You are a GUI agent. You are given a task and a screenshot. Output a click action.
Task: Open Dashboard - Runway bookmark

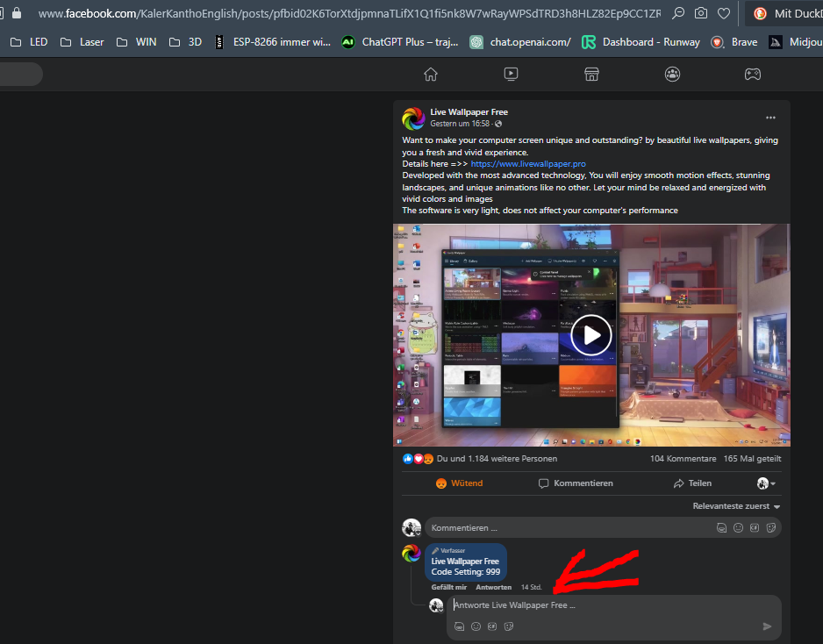coord(641,42)
